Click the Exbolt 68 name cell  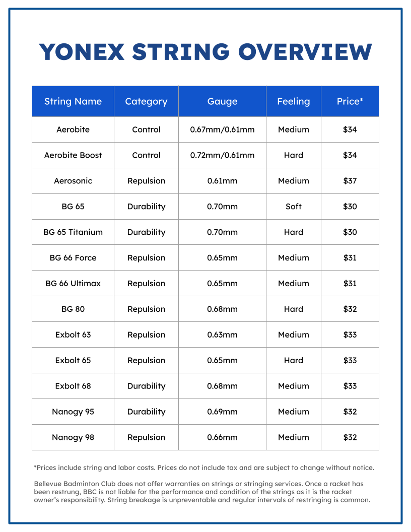73,386
